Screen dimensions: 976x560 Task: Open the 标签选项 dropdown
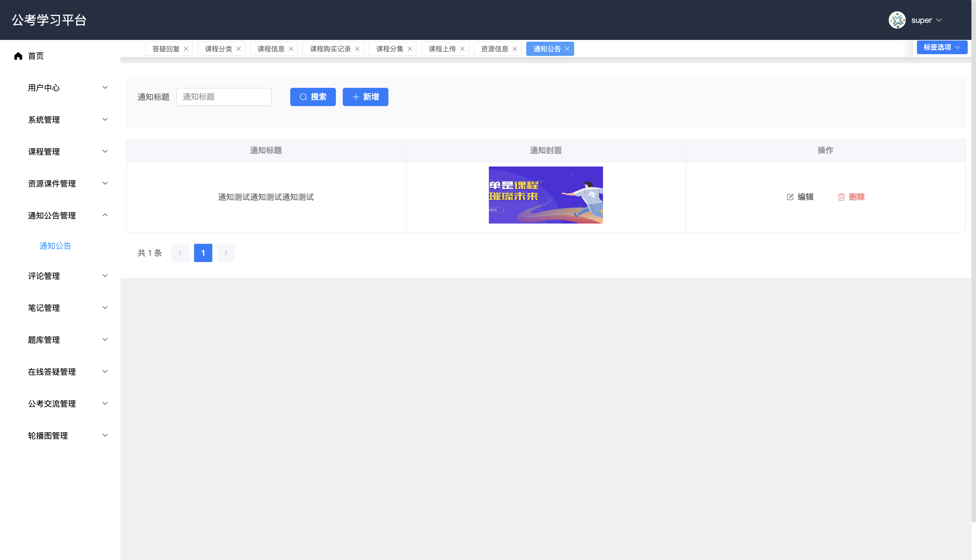tap(941, 47)
